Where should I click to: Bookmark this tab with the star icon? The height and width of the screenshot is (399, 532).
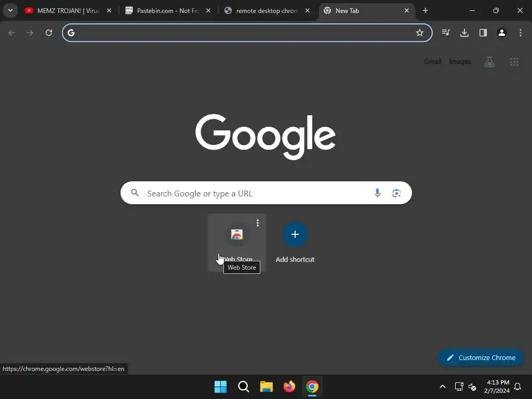click(420, 33)
